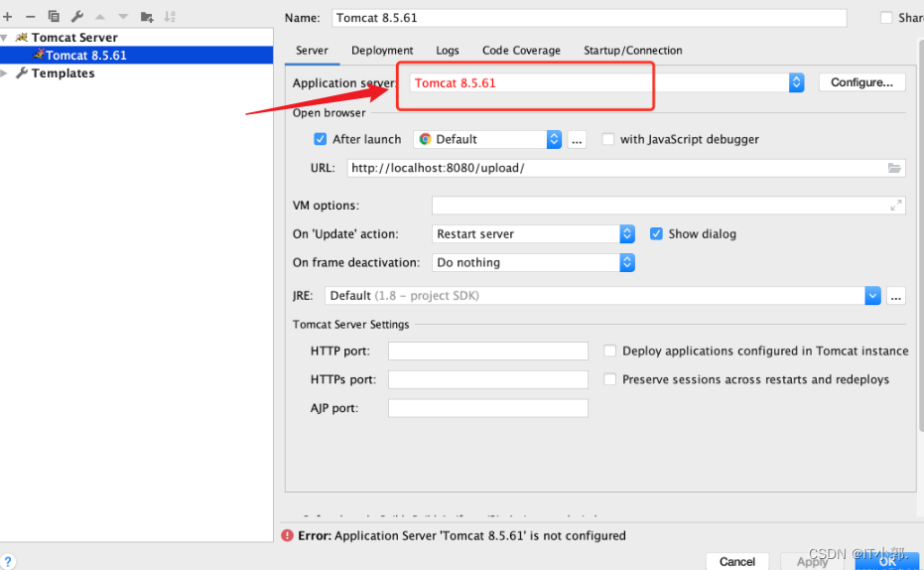Click the red error icon
Screen dimensions: 924x570
tap(287, 535)
